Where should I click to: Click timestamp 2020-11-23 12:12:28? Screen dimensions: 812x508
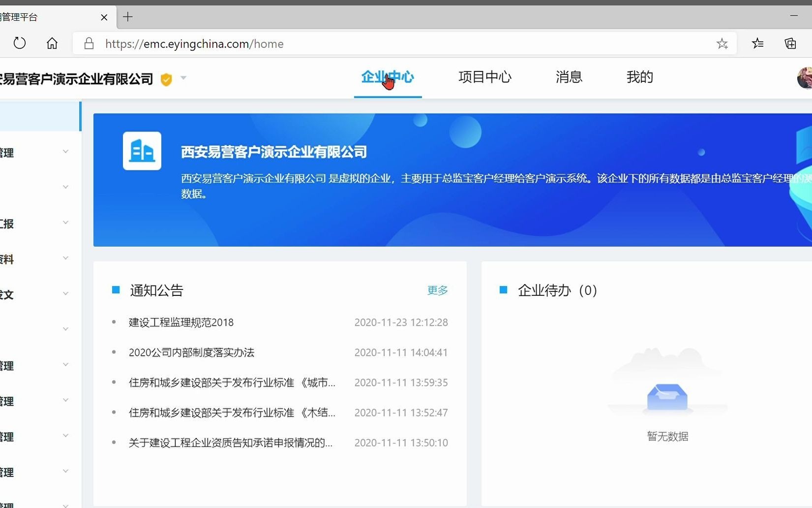pos(401,322)
